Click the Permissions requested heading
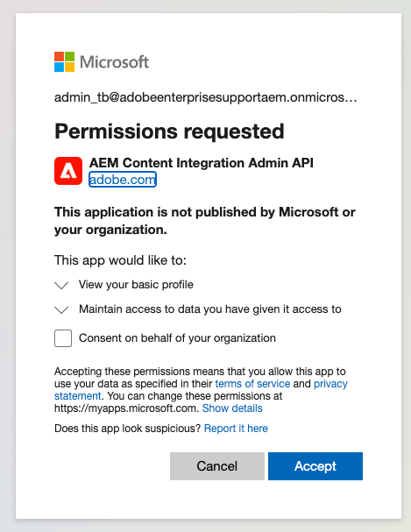This screenshot has width=411, height=532. (x=169, y=131)
